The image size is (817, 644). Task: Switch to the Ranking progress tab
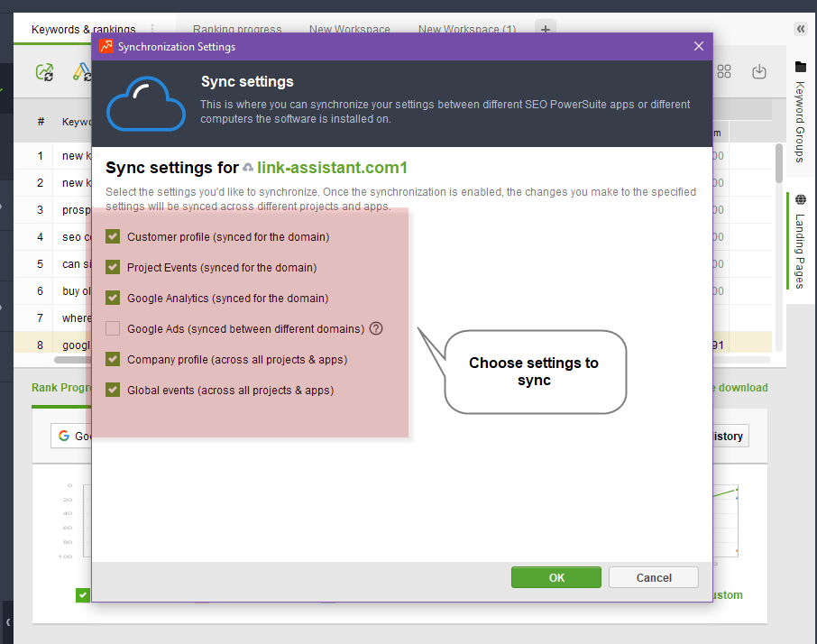point(237,29)
